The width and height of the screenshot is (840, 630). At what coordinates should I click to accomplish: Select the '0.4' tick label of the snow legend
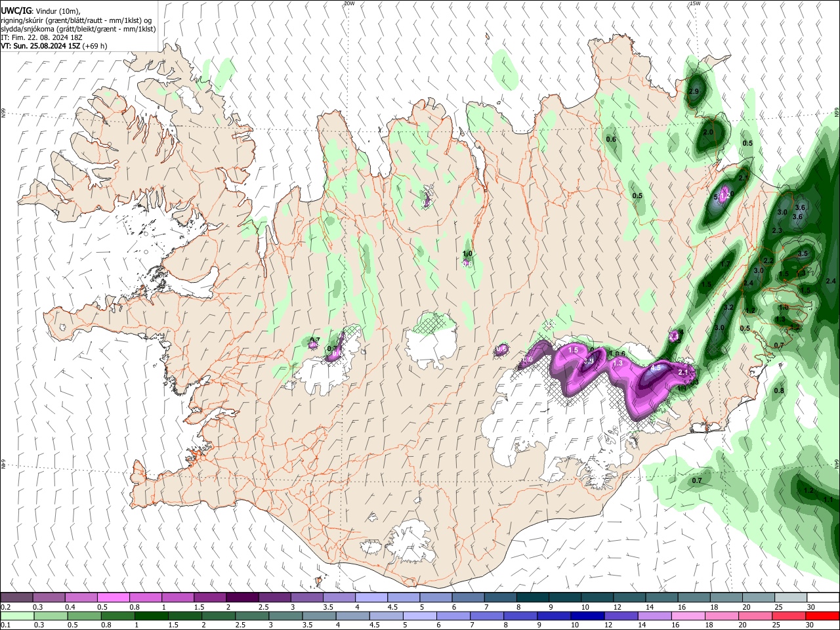(70, 607)
